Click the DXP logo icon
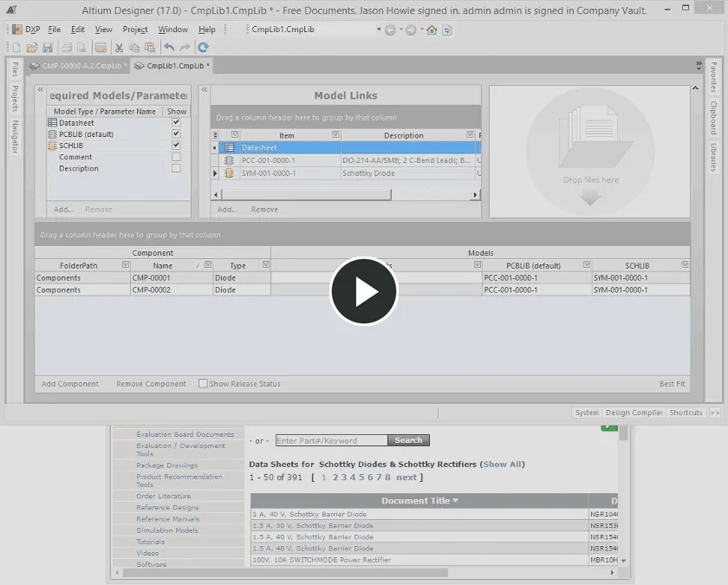The image size is (728, 585). [x=17, y=29]
